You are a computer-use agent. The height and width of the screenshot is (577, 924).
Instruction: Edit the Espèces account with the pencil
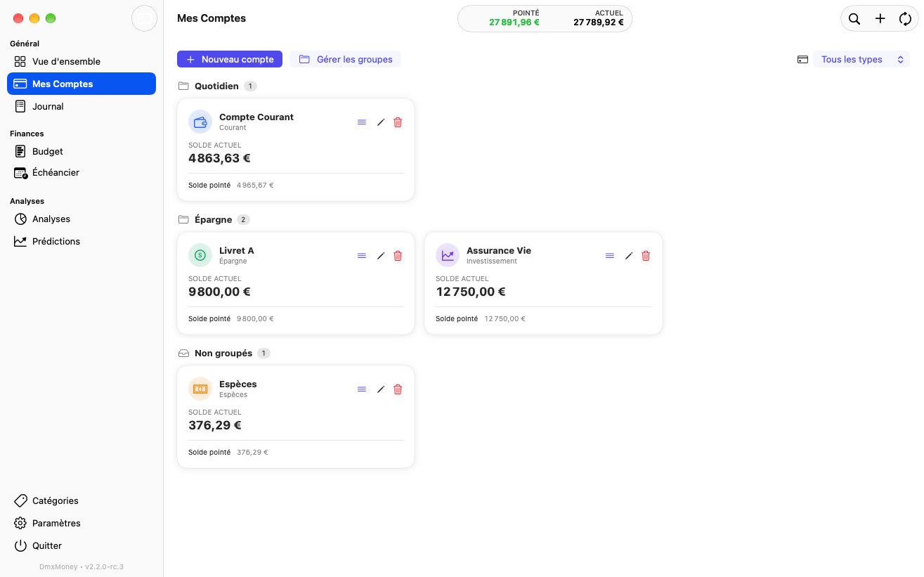pyautogui.click(x=381, y=389)
